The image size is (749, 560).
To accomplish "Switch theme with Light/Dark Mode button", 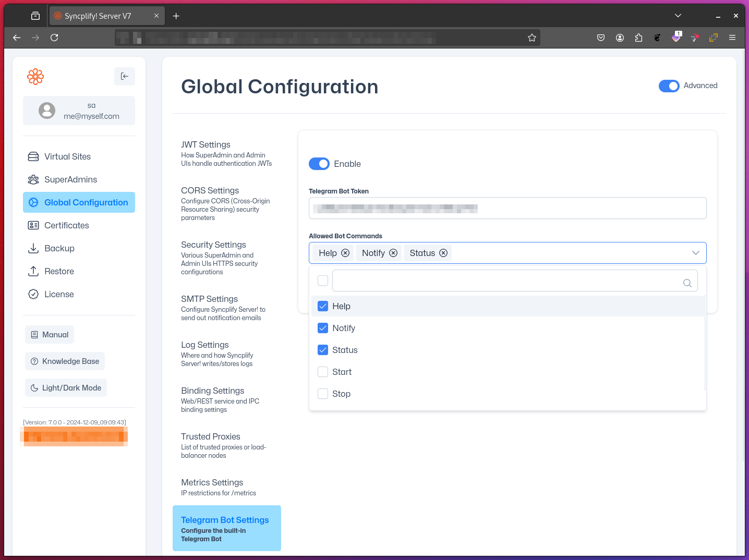I will (66, 388).
